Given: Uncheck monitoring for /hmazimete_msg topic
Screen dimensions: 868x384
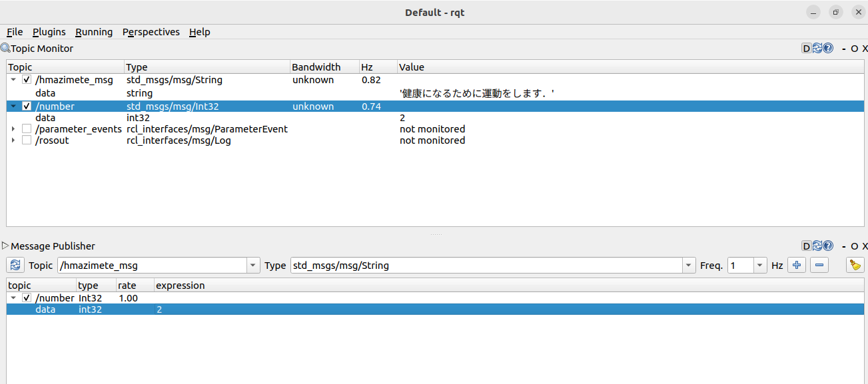Looking at the screenshot, I should [x=27, y=80].
